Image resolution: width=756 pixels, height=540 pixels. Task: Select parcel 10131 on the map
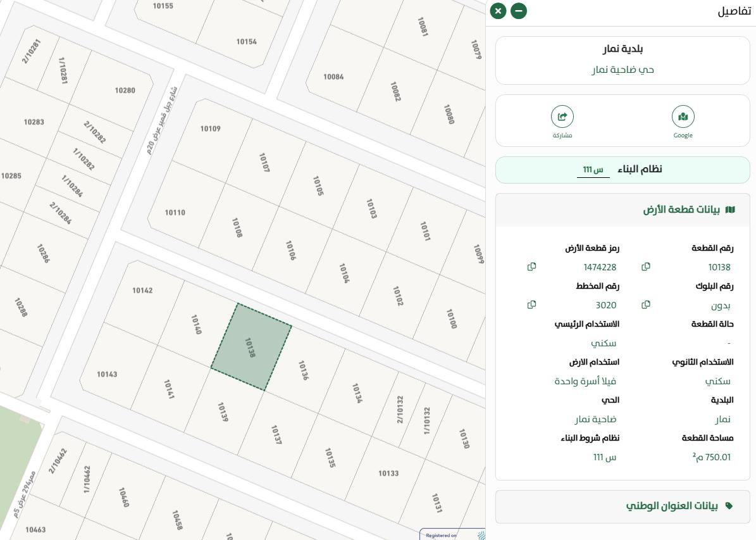point(437,503)
